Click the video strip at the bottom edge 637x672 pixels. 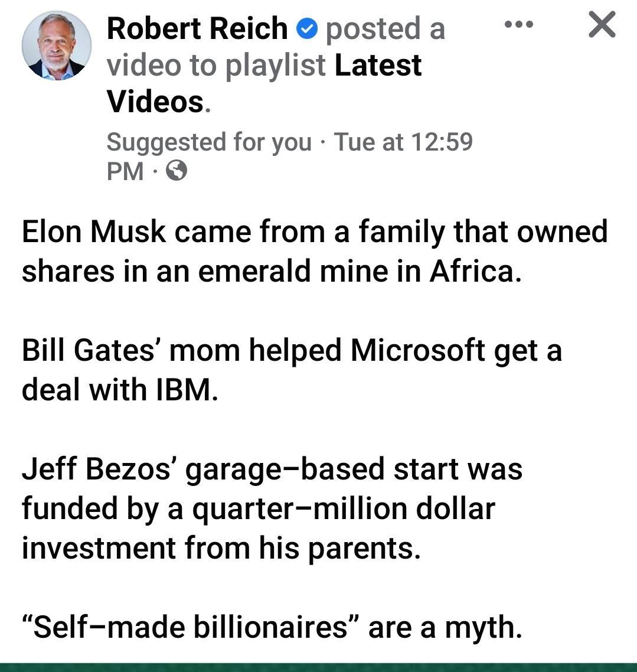pyautogui.click(x=319, y=668)
